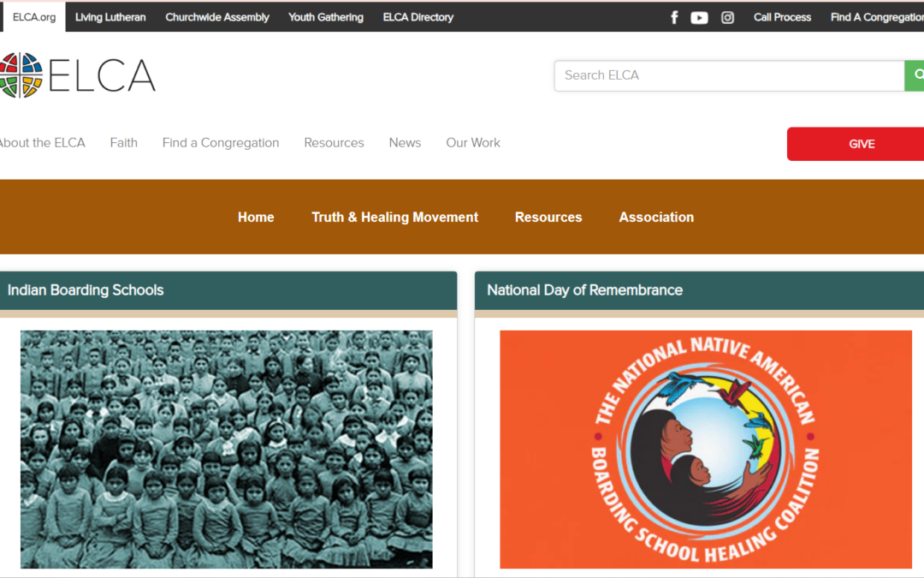The height and width of the screenshot is (578, 924).
Task: Open the ELCA Directory link
Action: [418, 17]
